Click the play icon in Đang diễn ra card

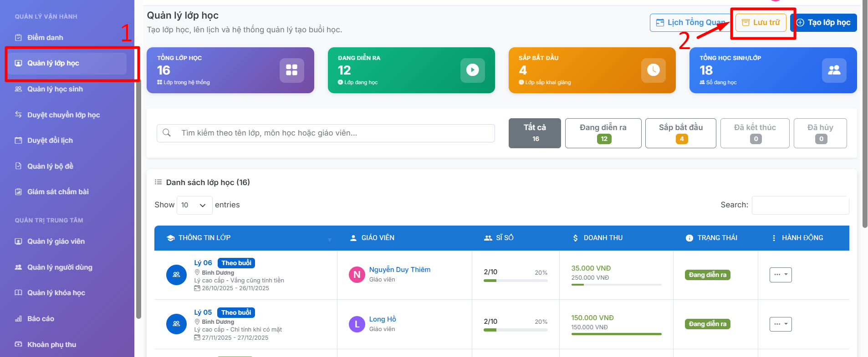tap(472, 70)
